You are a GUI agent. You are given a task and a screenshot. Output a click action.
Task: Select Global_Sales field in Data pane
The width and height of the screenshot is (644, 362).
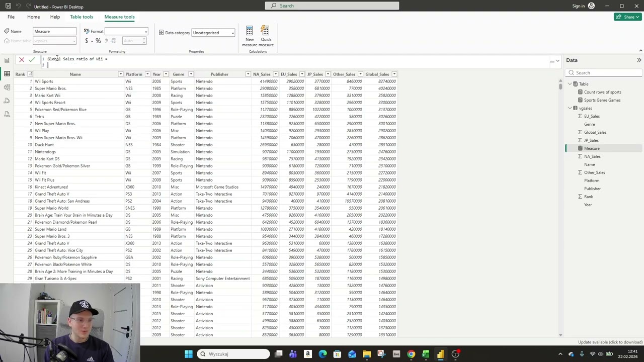[x=595, y=132]
